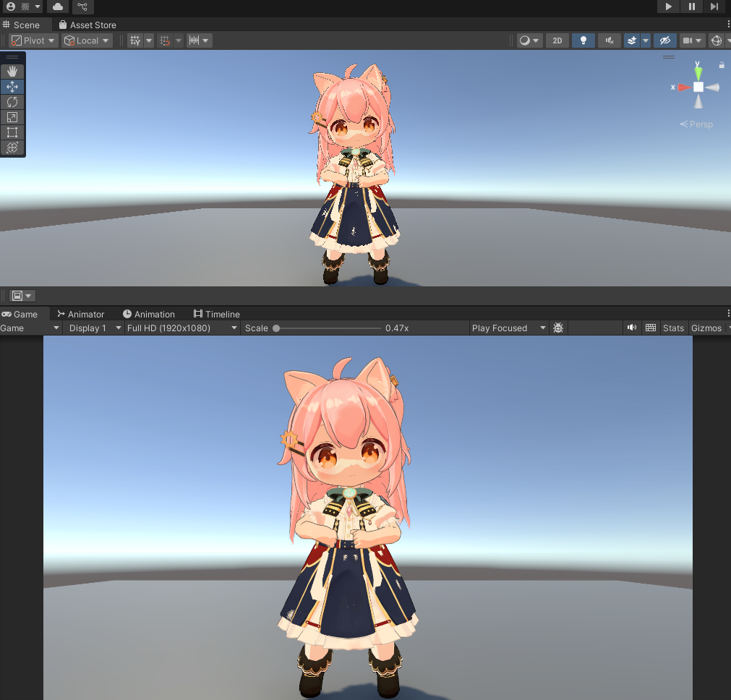The width and height of the screenshot is (731, 700).
Task: Open the account profile dropdown
Action: 23,7
